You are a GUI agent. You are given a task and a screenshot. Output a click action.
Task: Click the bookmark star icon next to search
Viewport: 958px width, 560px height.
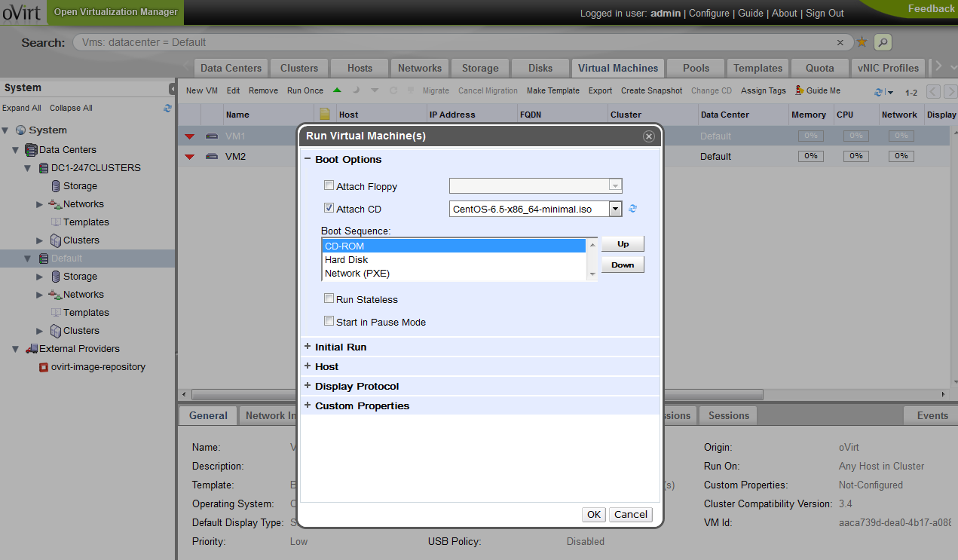(x=862, y=43)
